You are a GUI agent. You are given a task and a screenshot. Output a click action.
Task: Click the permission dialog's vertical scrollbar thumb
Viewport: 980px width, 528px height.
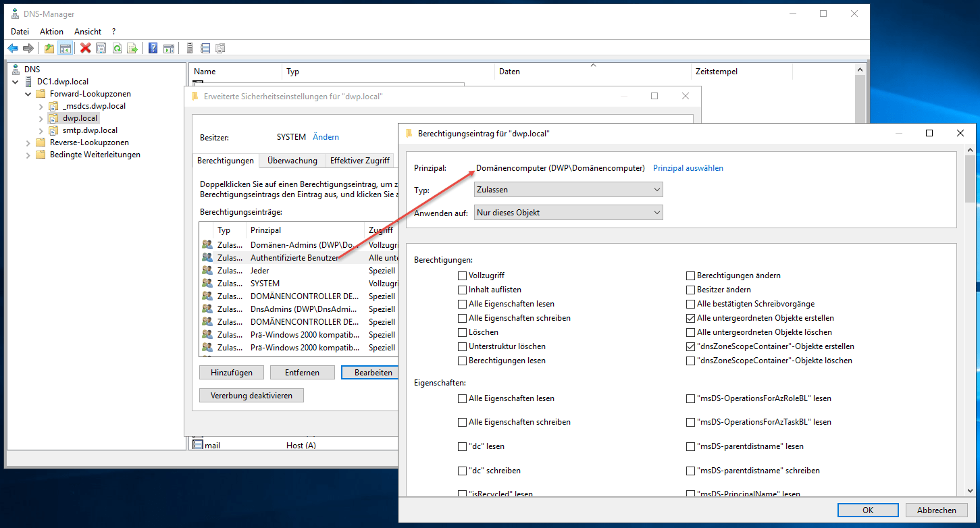[x=970, y=179]
